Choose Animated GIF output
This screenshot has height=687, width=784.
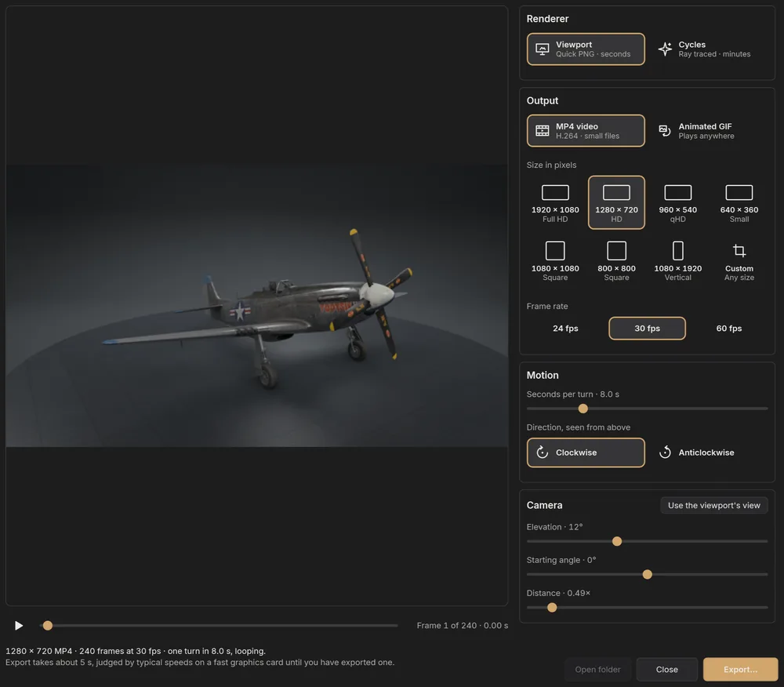[708, 130]
